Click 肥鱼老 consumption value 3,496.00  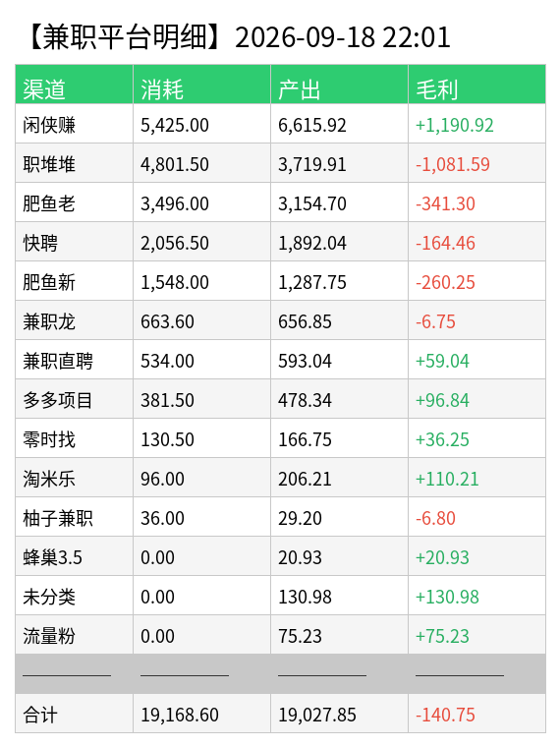175,203
